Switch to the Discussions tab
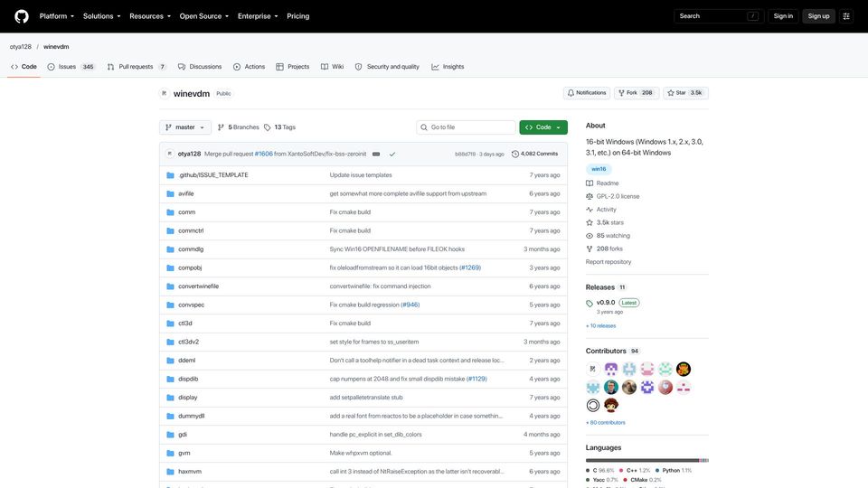Image resolution: width=868 pixels, height=488 pixels. (x=200, y=66)
